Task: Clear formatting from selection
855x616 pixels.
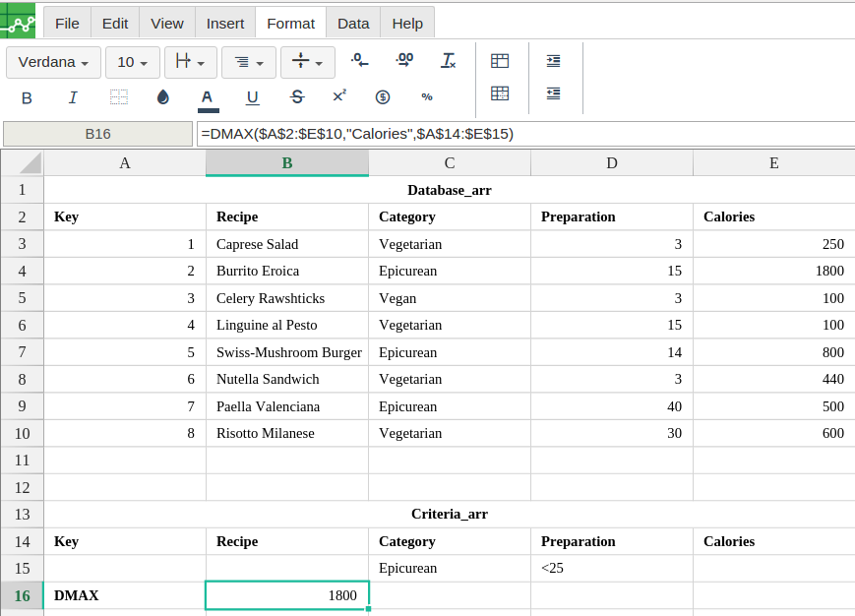Action: pos(449,61)
